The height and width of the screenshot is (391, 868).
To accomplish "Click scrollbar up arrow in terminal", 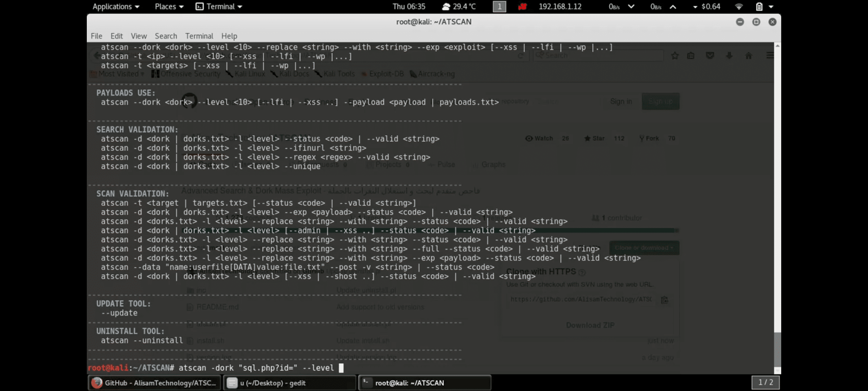I will (777, 46).
